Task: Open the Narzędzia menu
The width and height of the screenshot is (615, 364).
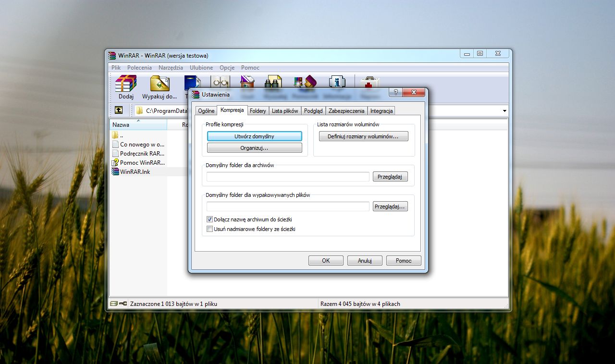Action: pos(171,68)
